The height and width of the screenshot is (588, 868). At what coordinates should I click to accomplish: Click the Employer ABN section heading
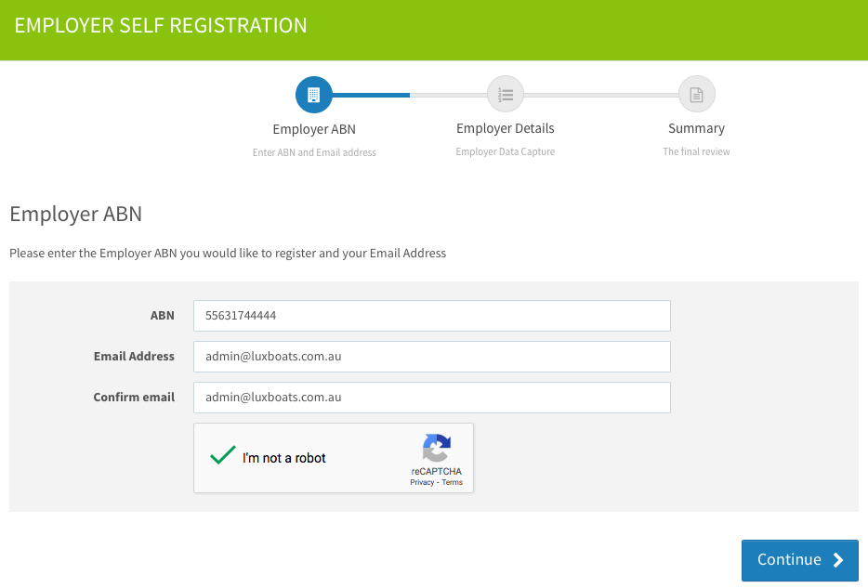click(76, 214)
